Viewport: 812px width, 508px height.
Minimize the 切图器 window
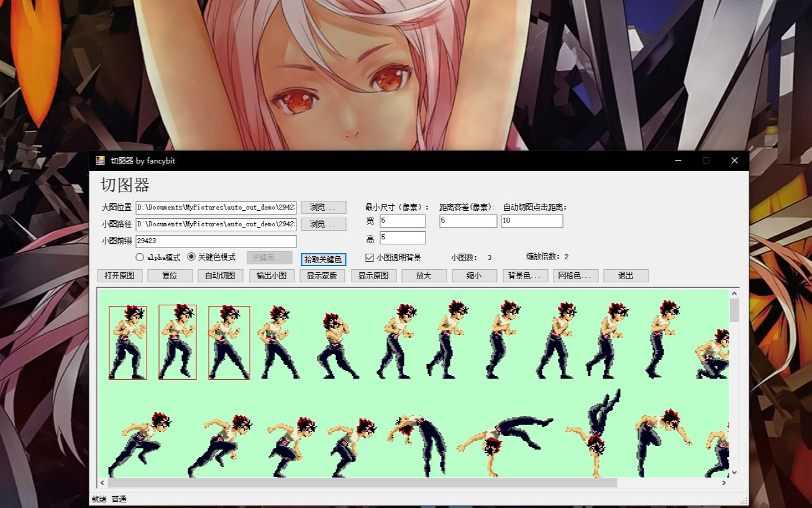pos(678,160)
